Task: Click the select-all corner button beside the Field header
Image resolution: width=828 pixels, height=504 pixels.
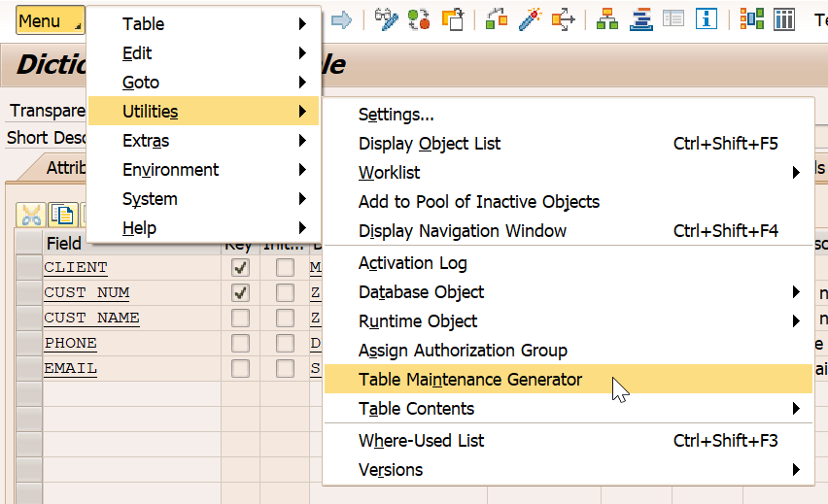Action: (28, 243)
